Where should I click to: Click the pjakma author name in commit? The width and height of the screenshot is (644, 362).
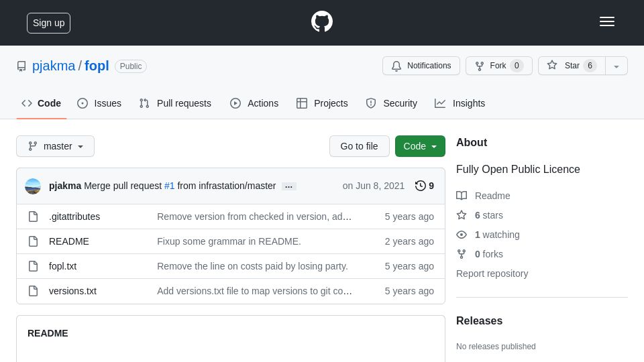coord(65,186)
